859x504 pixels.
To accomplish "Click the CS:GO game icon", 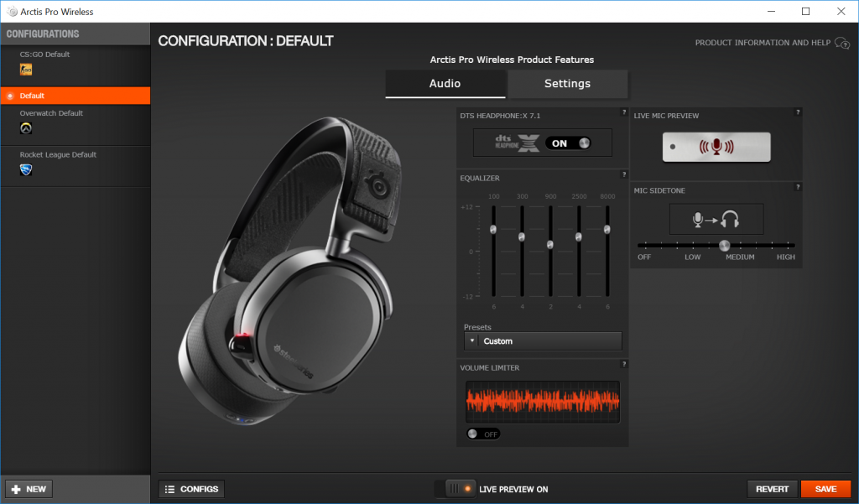I will click(26, 70).
